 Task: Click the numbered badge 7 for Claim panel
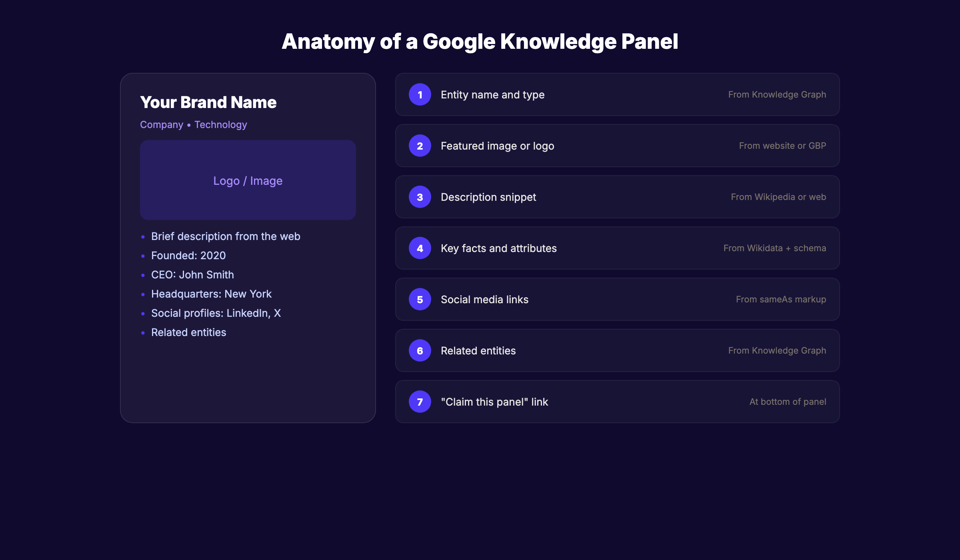click(x=420, y=402)
